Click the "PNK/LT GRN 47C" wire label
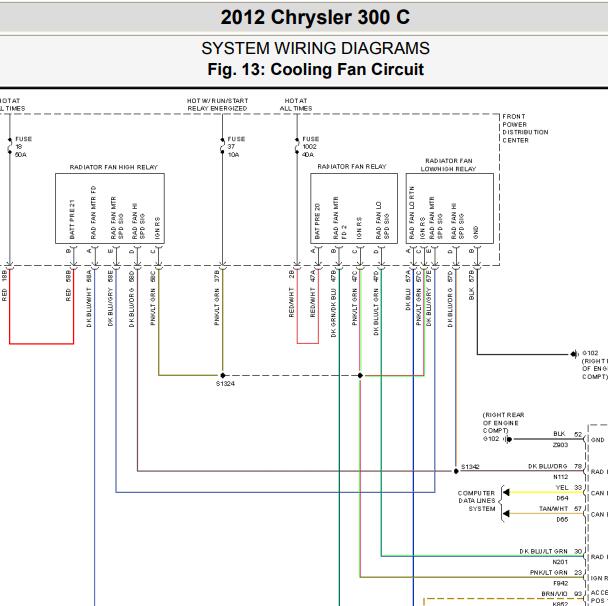This screenshot has height=606, width=608. 354,298
